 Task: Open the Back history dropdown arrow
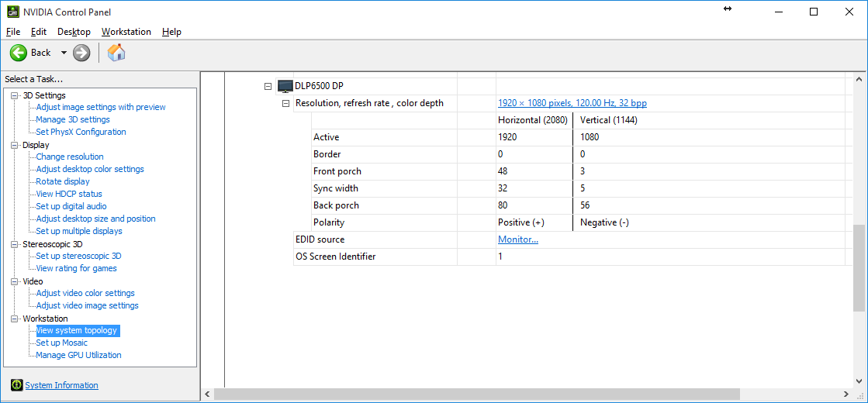click(64, 53)
